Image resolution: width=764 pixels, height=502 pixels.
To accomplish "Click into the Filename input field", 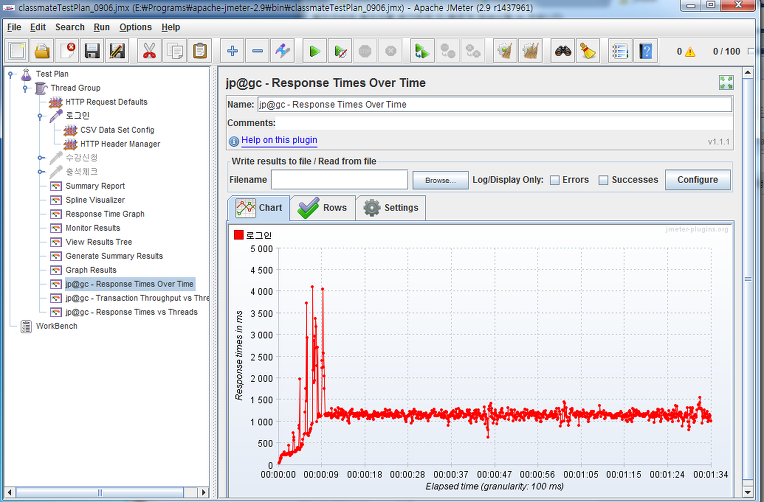I will (339, 180).
